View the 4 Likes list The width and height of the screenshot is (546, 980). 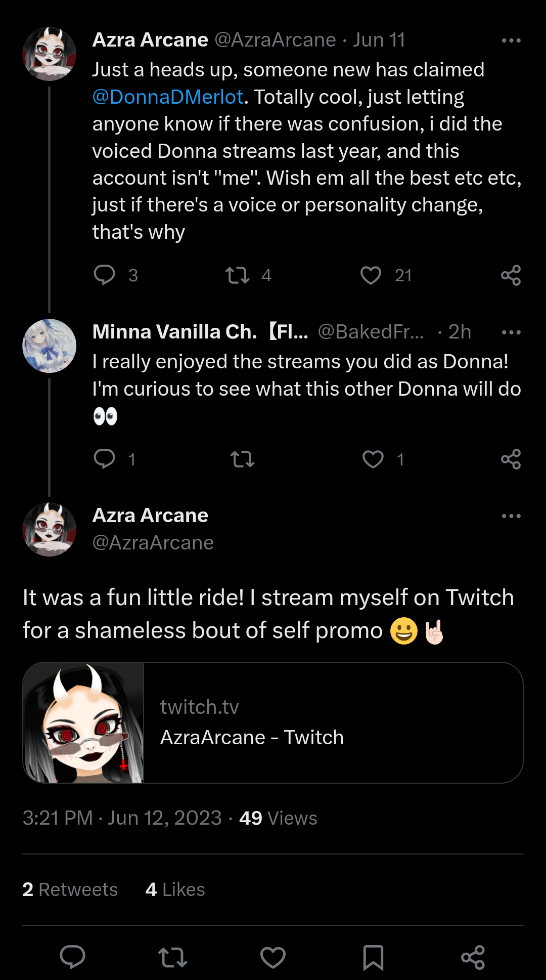point(175,889)
